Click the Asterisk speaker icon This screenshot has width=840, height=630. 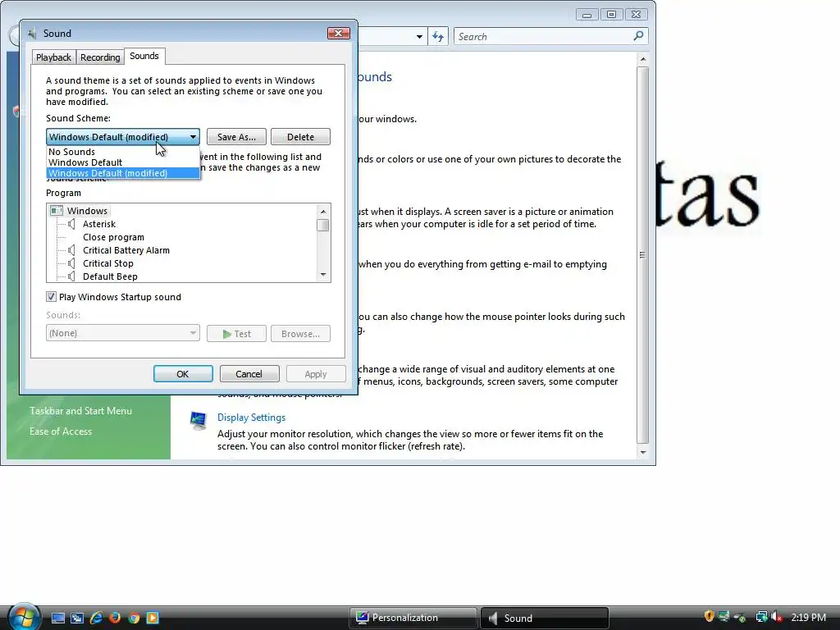click(x=72, y=224)
